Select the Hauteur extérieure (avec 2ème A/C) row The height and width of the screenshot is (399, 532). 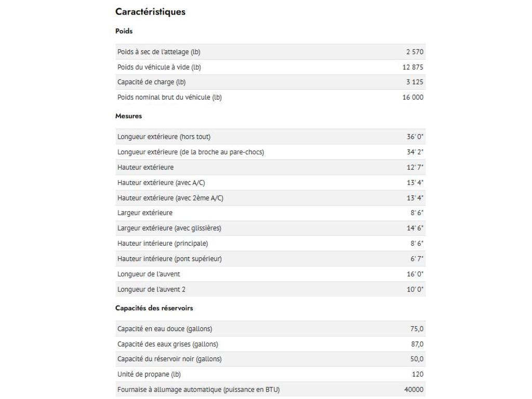[270, 198]
